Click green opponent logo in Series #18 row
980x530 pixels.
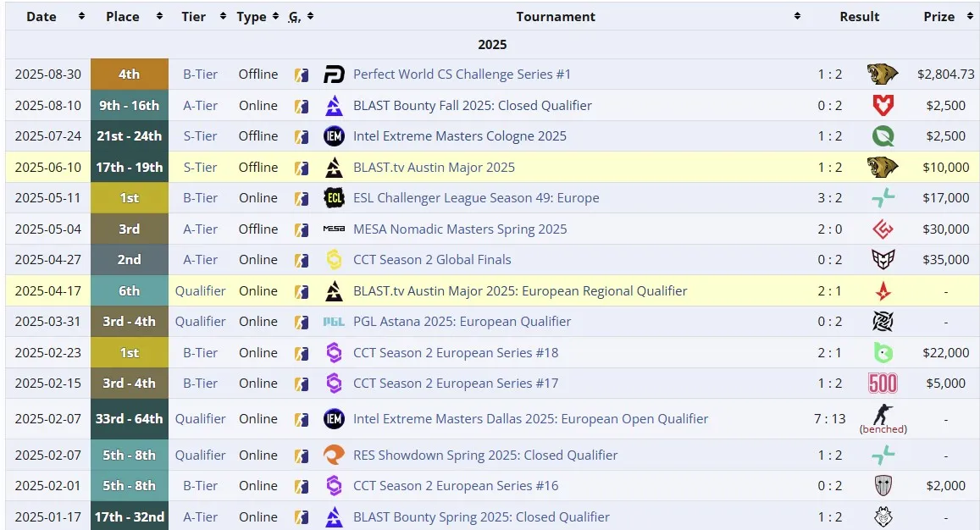tap(883, 352)
